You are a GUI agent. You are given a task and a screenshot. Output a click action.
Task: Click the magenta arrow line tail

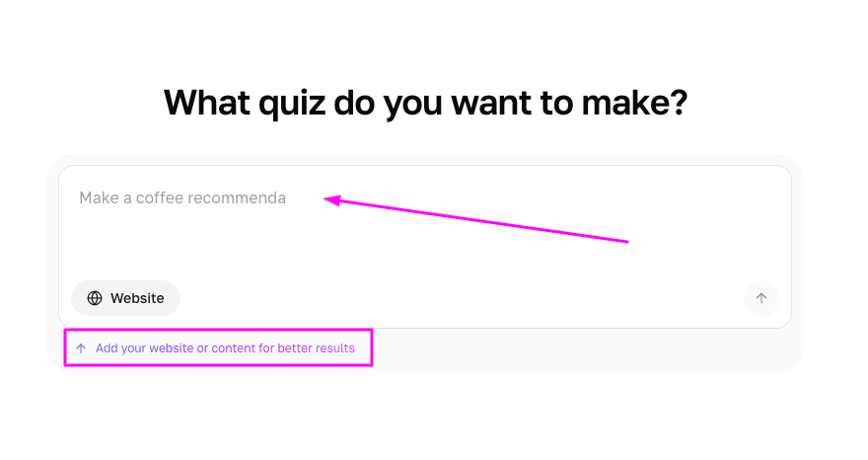(625, 240)
